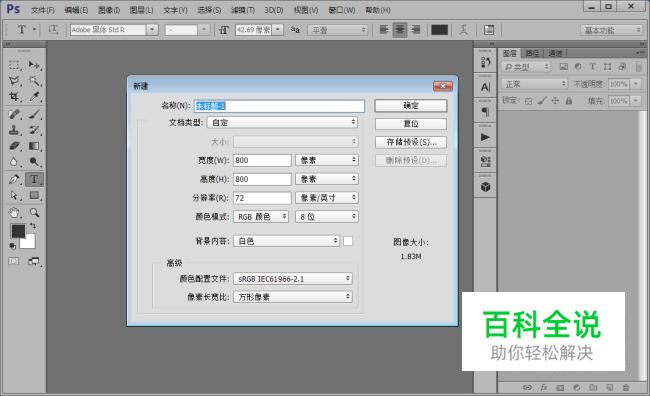Select the Rectangular Marquee tool

click(x=14, y=65)
